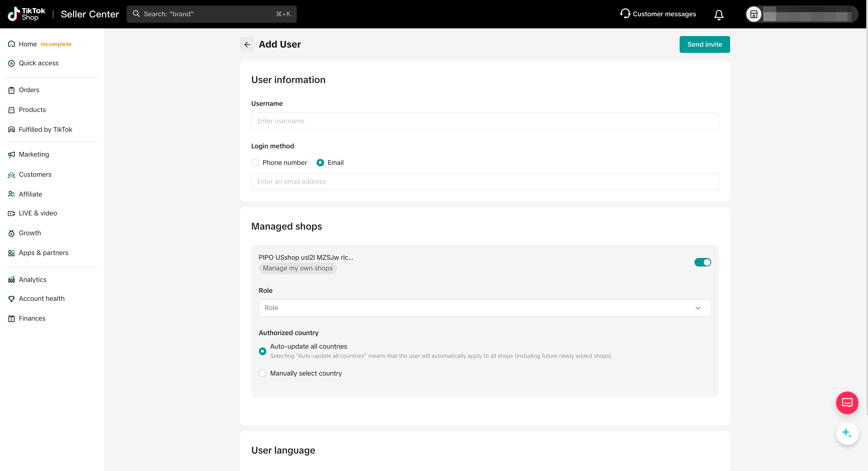Click the TikTok Shop logo
Screen dimensions: 868x471
click(26, 14)
